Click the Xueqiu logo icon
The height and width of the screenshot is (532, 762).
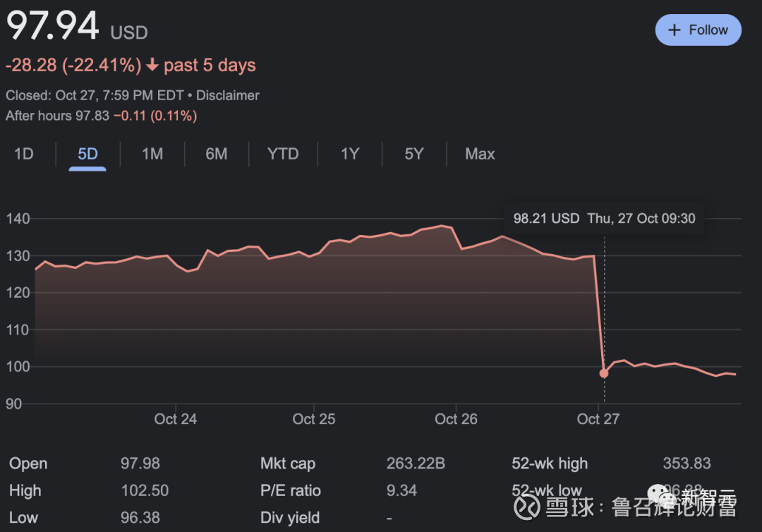tap(528, 507)
